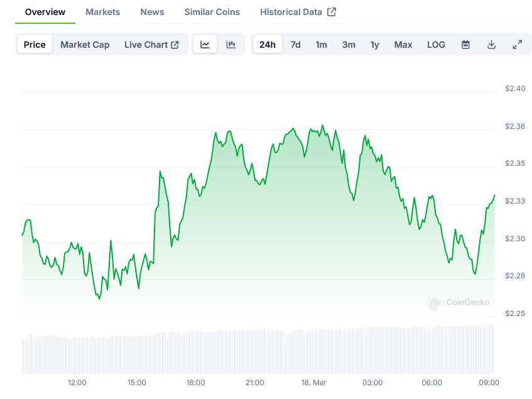This screenshot has width=532, height=399.
Task: Select the 7d time range
Action: click(x=295, y=45)
